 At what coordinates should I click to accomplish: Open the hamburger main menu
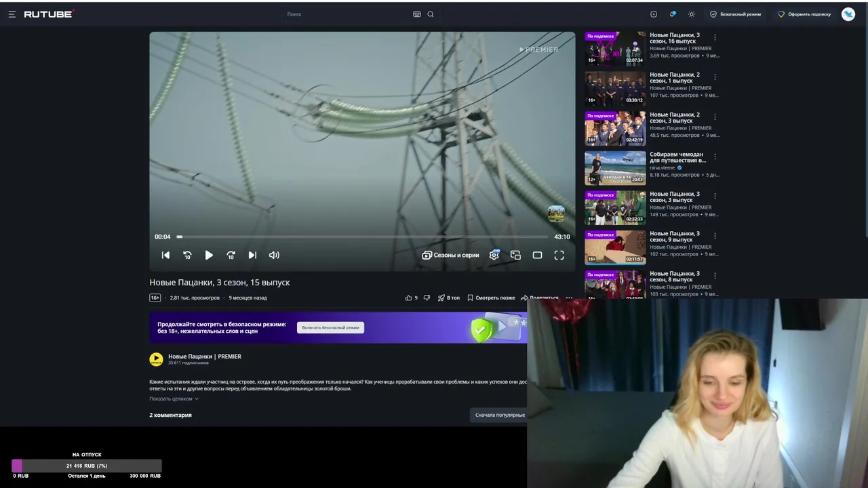[x=12, y=14]
